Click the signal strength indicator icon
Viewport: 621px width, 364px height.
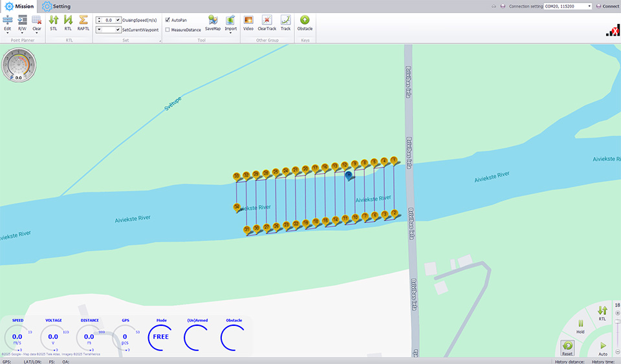[x=613, y=30]
